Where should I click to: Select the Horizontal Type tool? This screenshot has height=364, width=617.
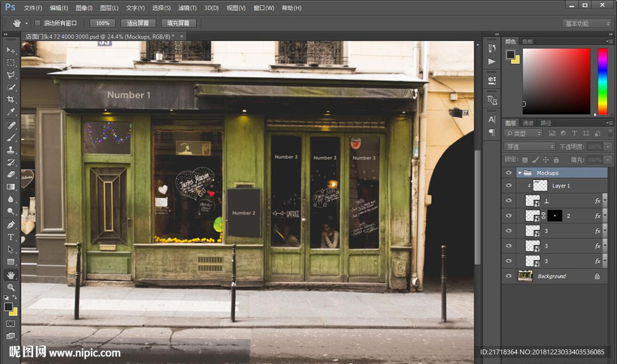pos(10,237)
